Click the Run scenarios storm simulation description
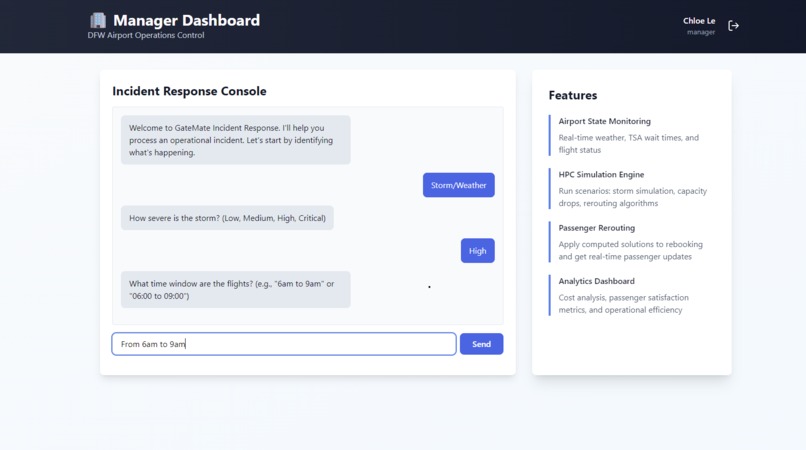Image resolution: width=806 pixels, height=450 pixels. click(x=633, y=197)
